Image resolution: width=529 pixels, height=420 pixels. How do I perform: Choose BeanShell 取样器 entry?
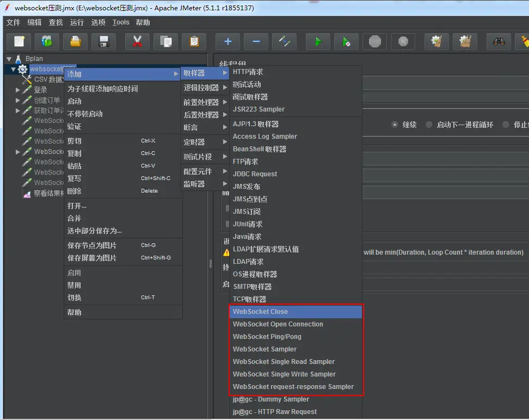tap(296, 149)
